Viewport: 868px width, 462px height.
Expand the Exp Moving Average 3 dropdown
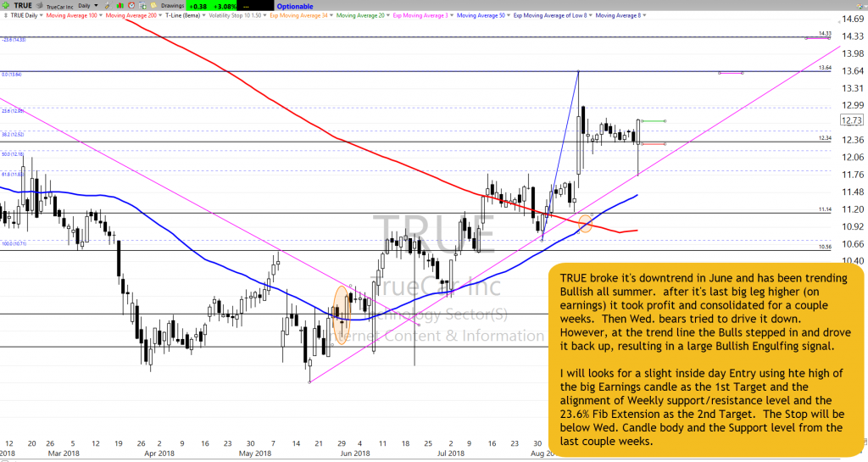point(453,15)
